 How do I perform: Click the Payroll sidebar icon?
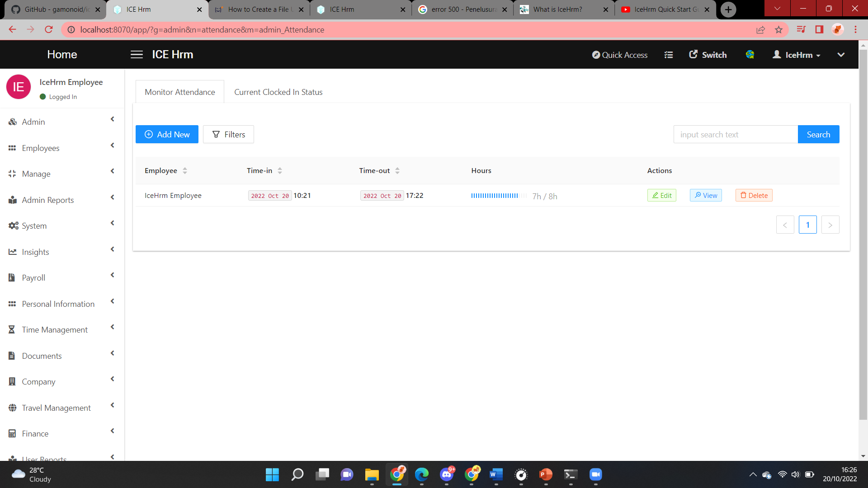click(12, 277)
